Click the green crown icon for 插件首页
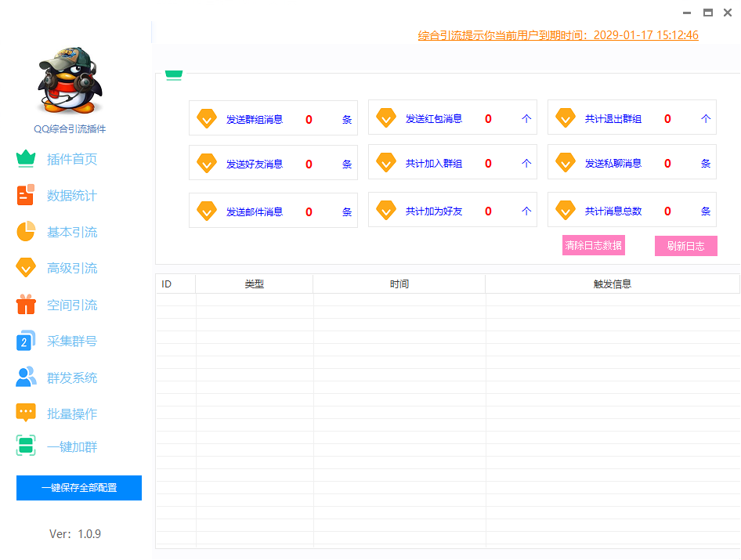Image resolution: width=741 pixels, height=560 pixels. click(26, 159)
